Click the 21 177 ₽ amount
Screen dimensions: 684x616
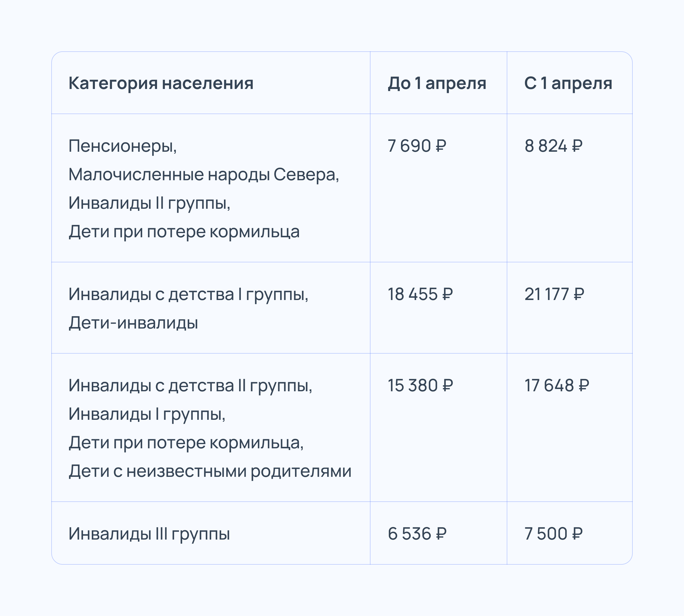(554, 295)
